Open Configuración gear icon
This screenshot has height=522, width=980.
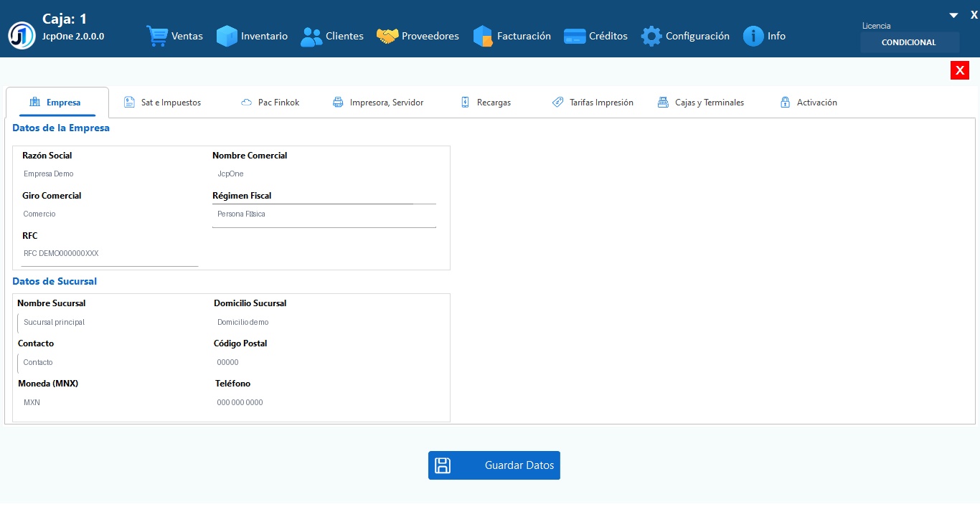[651, 36]
